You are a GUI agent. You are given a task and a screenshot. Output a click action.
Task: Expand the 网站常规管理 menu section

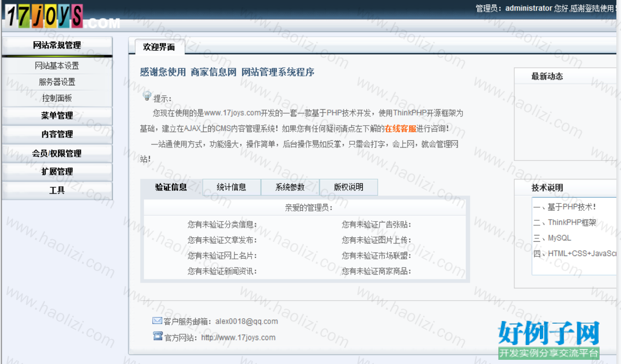pos(57,45)
